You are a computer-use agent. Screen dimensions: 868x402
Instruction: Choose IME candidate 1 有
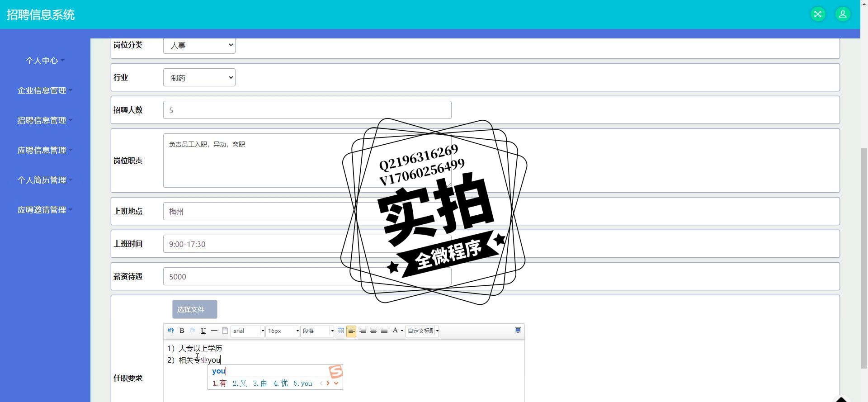click(220, 383)
